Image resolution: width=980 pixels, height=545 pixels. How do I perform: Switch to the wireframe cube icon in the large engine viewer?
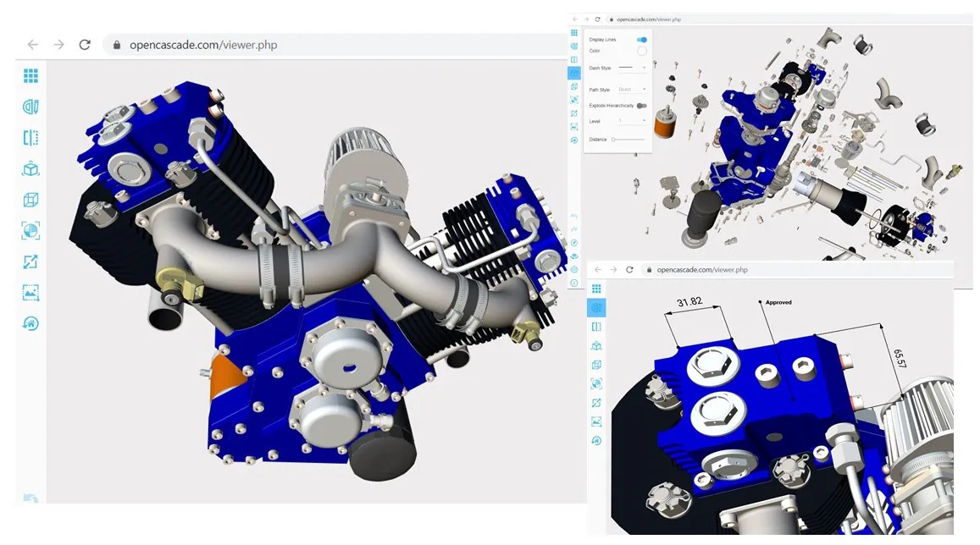30,200
